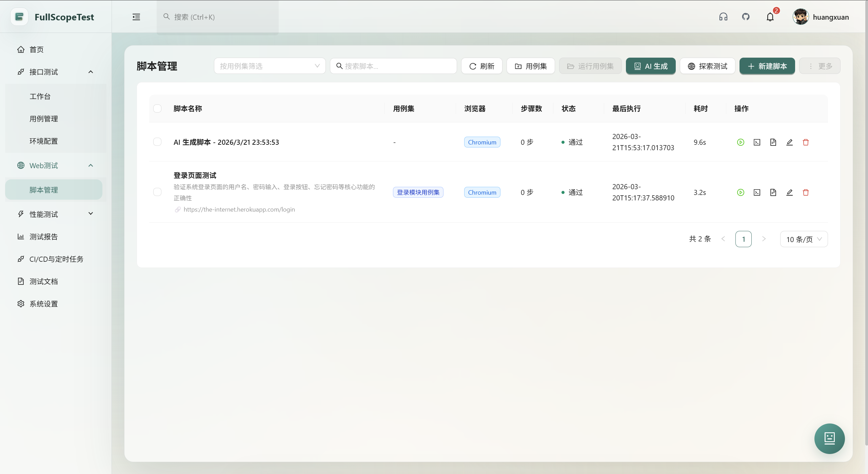Screen dimensions: 868x474
Task: Run the 登录页面测试 row play icon
Action: [x=741, y=193]
